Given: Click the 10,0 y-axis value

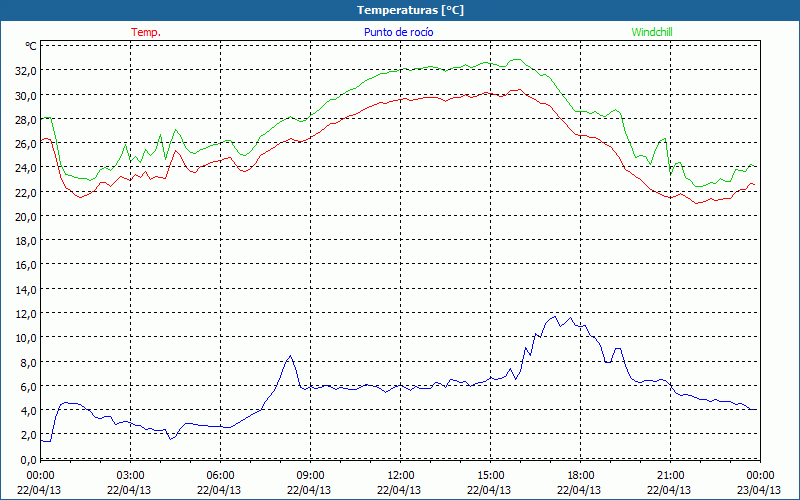Looking at the screenshot, I should pyautogui.click(x=26, y=338).
